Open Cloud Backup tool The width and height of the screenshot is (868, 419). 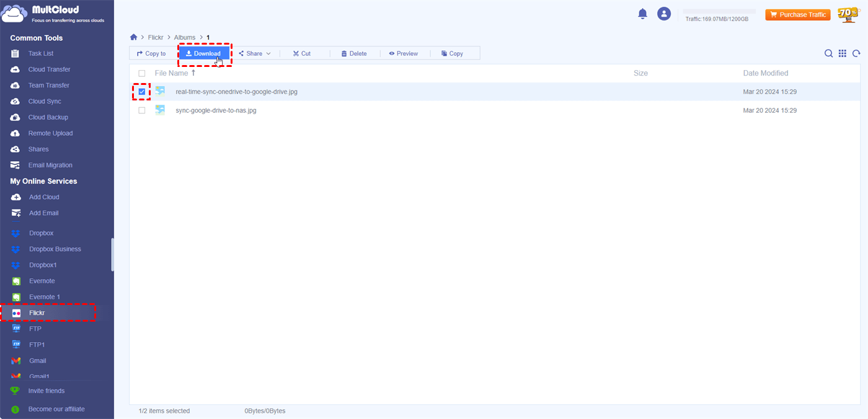pyautogui.click(x=48, y=117)
